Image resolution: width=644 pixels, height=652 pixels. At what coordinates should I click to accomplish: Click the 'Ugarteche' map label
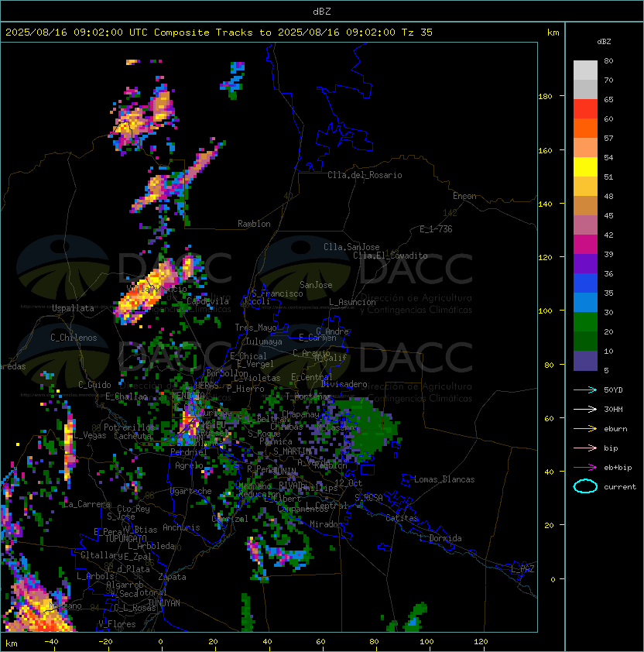click(x=190, y=491)
